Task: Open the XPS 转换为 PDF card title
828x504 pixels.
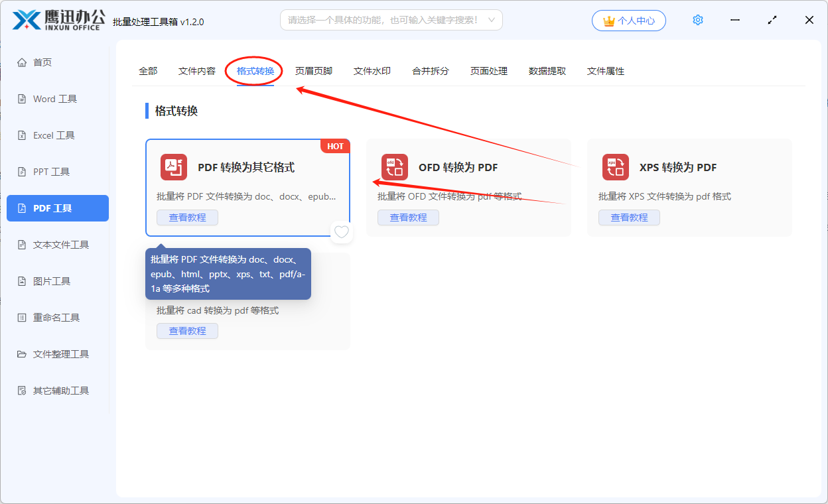Action: pyautogui.click(x=678, y=168)
